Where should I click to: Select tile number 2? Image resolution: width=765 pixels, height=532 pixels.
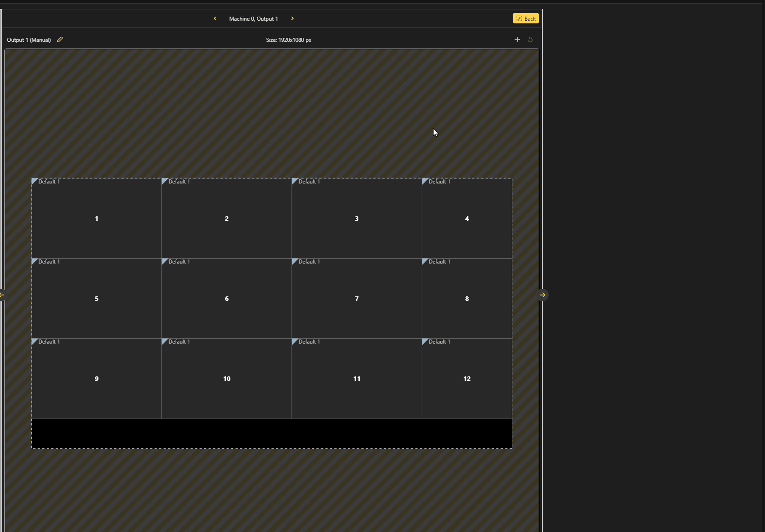pos(227,219)
